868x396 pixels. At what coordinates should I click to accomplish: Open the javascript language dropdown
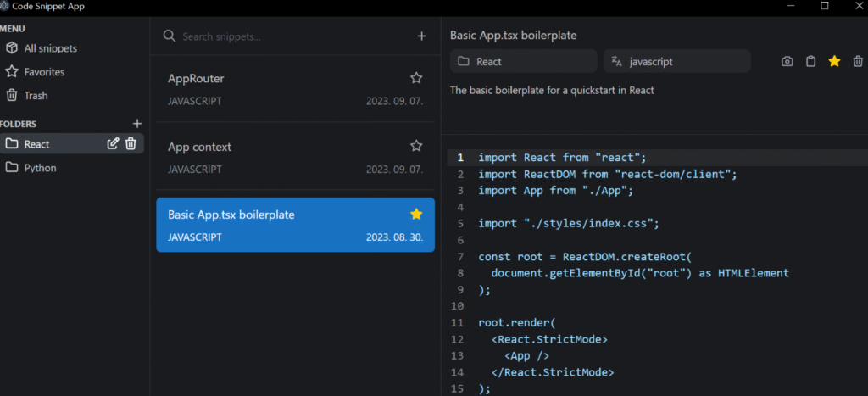[677, 61]
